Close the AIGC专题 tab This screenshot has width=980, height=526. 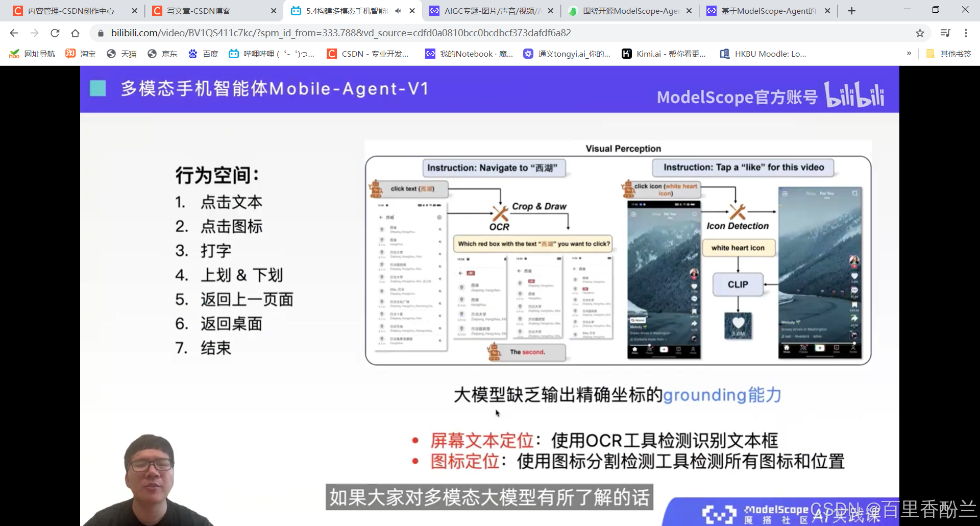coord(550,11)
